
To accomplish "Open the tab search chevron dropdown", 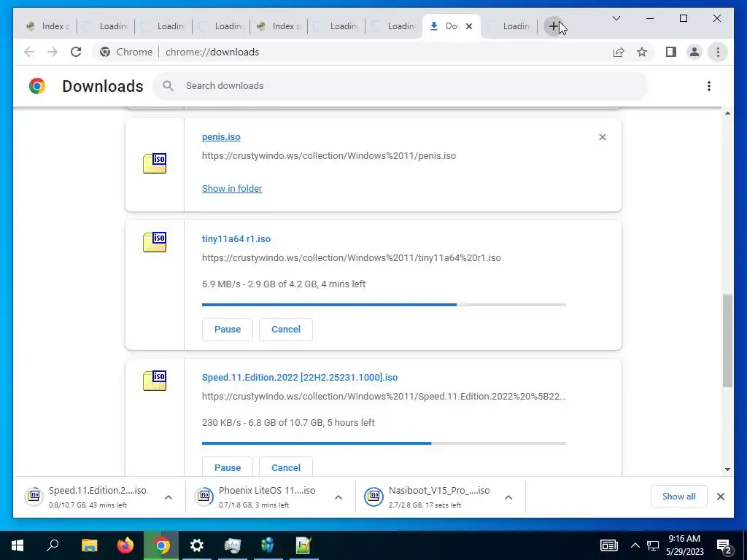I will pyautogui.click(x=616, y=18).
